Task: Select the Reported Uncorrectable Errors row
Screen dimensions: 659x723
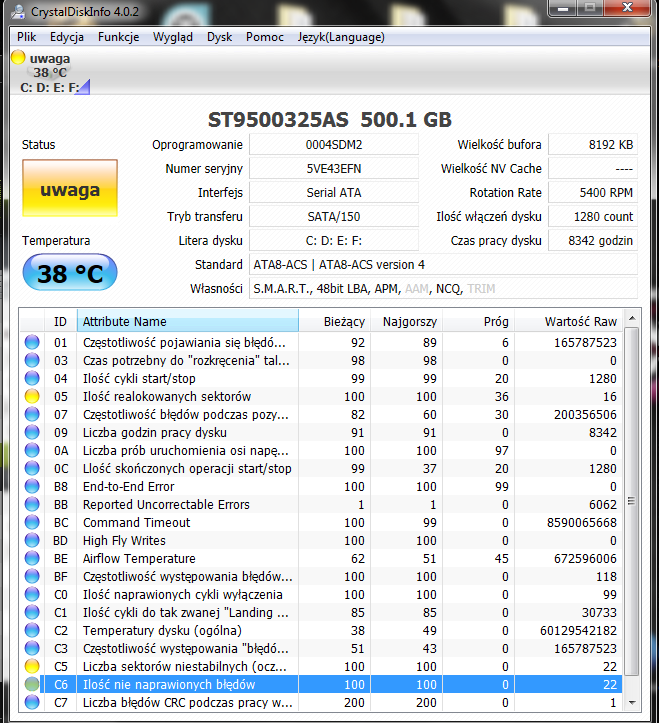Action: (x=321, y=504)
